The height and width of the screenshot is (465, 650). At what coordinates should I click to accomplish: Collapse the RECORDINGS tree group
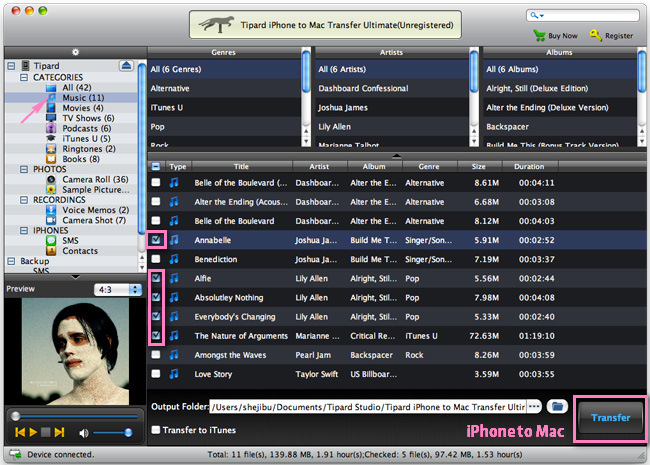(x=24, y=200)
